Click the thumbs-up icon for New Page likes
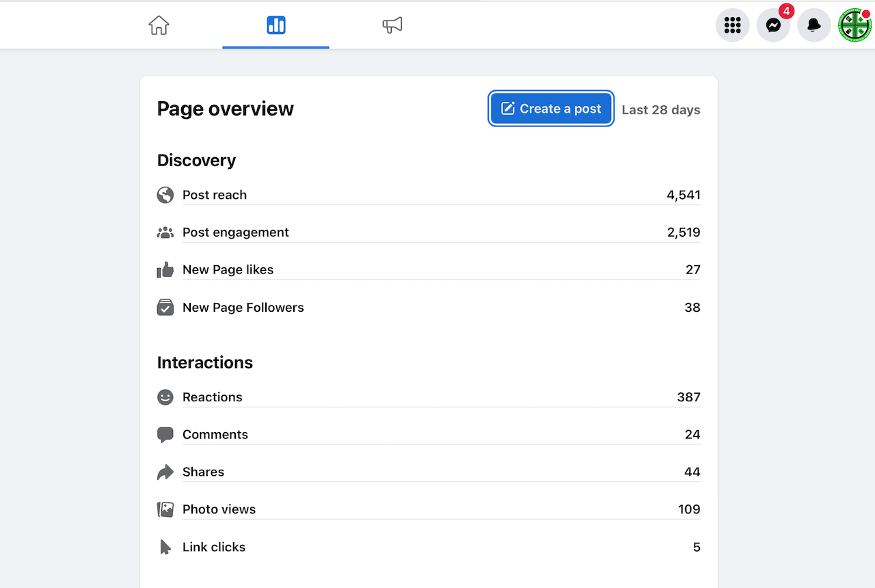Screen dimensions: 875x588 [x=165, y=270]
